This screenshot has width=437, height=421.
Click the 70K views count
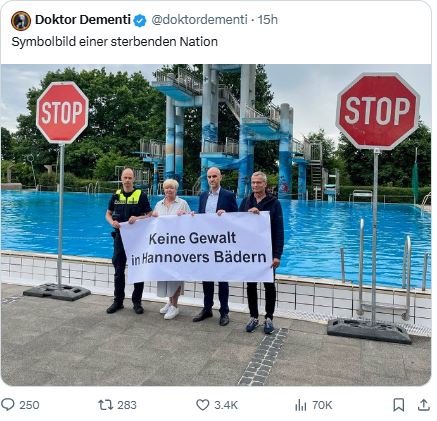tap(322, 405)
